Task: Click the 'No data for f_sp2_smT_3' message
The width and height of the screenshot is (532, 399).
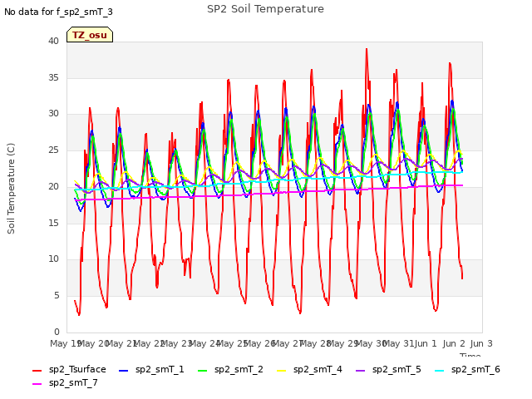Action: pos(58,12)
